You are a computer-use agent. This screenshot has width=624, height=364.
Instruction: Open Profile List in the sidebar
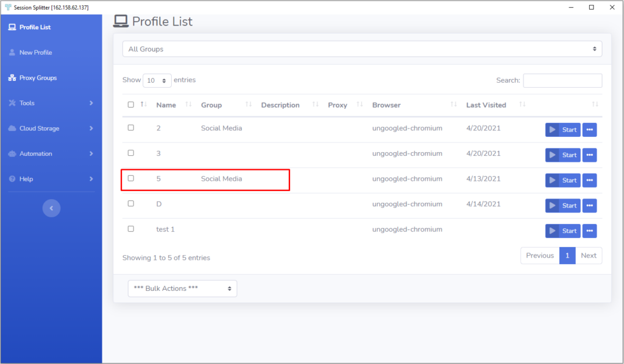(35, 27)
